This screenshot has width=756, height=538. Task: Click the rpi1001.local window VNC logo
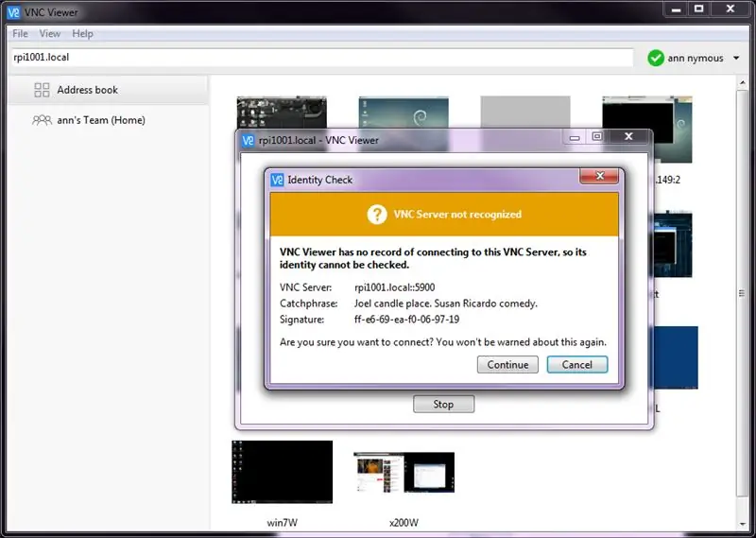(x=248, y=141)
